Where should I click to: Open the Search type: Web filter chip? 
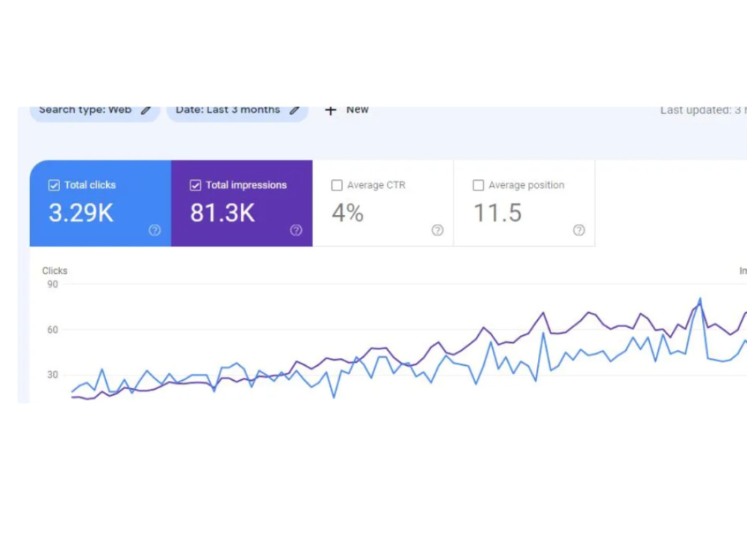(94, 113)
